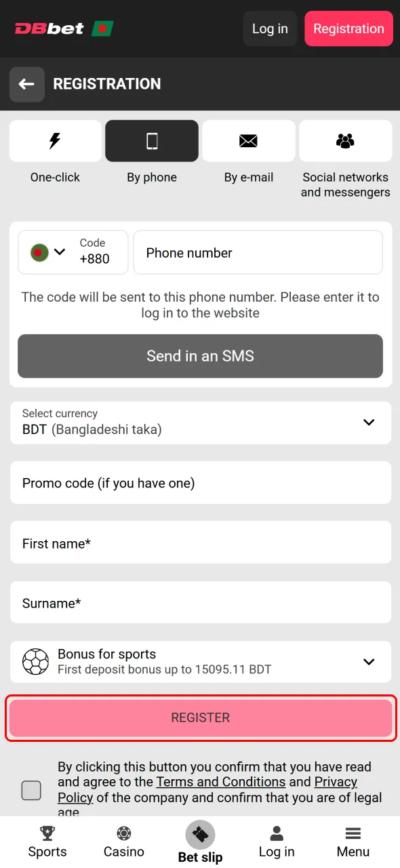The image size is (400, 868).
Task: Click the Phone number input field
Action: click(x=258, y=252)
